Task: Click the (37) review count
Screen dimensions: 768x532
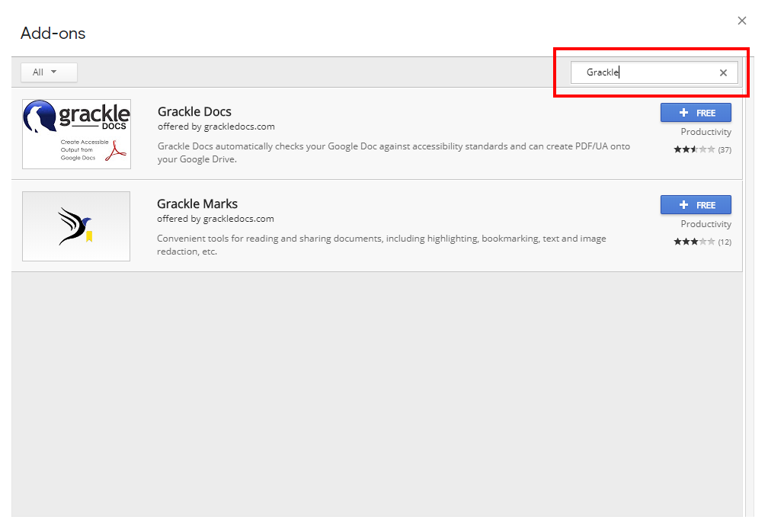Action: pyautogui.click(x=725, y=150)
